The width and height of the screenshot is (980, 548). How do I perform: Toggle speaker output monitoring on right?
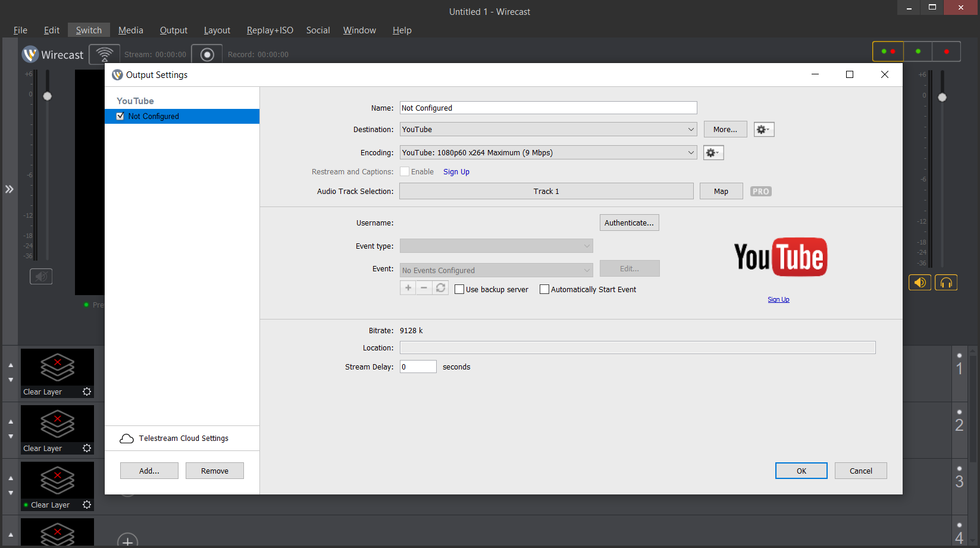point(920,283)
